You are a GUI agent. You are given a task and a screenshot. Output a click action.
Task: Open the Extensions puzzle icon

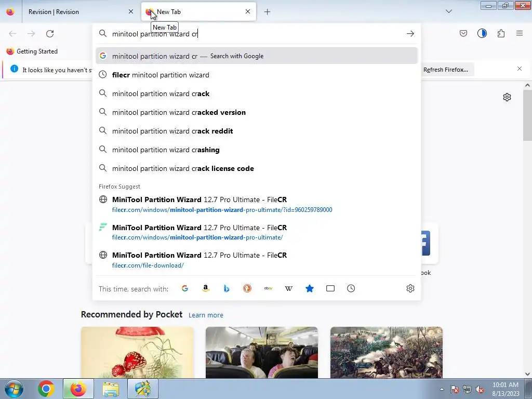click(x=501, y=33)
